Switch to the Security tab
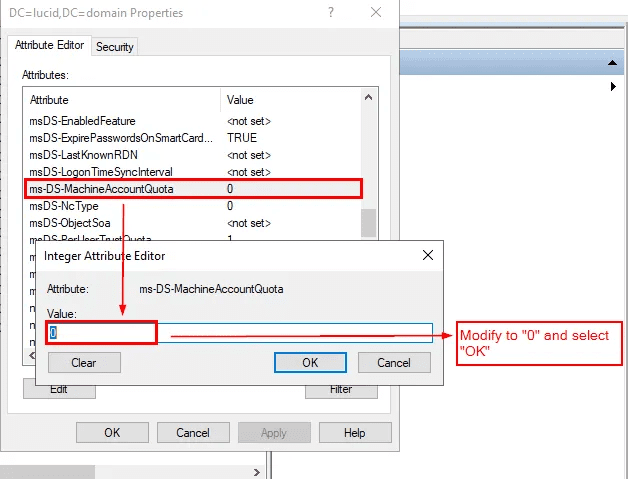 click(115, 47)
